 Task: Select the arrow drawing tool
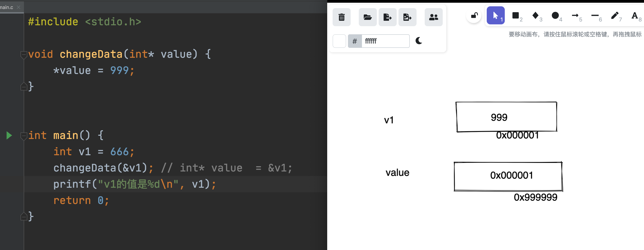pyautogui.click(x=575, y=16)
